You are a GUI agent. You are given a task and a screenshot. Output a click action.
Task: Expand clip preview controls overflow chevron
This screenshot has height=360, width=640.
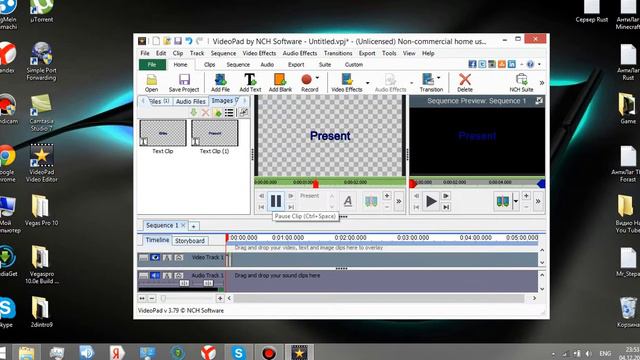(x=399, y=201)
